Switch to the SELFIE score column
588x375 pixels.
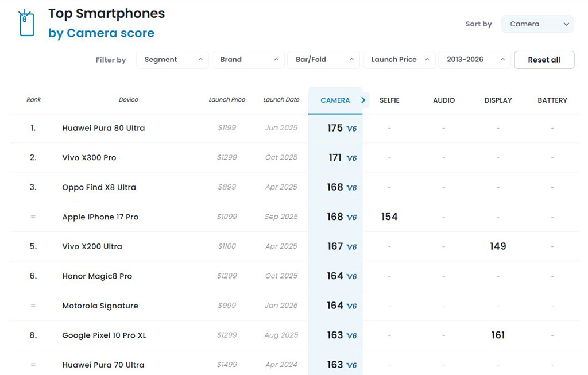pos(389,100)
